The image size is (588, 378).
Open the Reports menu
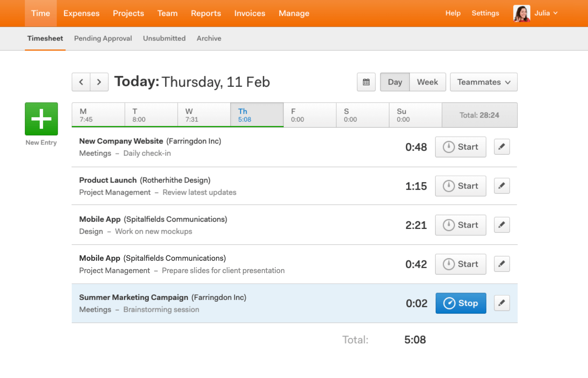[x=206, y=13]
